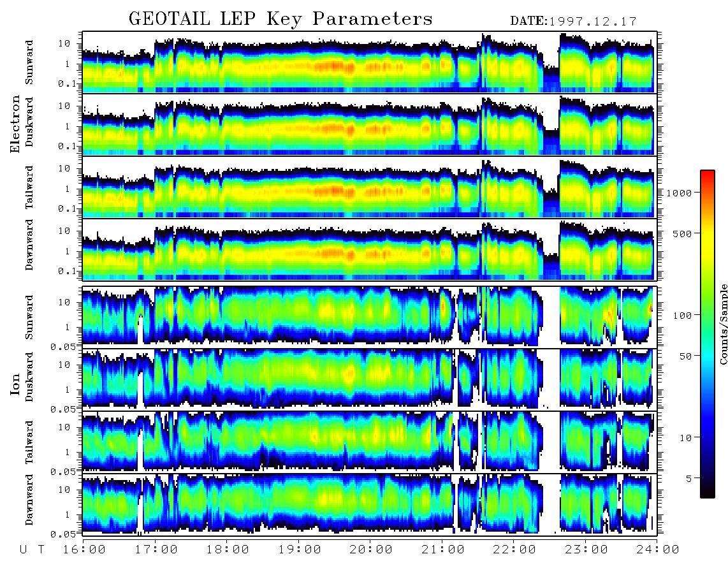Screen dimensions: 728x561
Task: Click the 18:00 time axis label
Action: [228, 550]
